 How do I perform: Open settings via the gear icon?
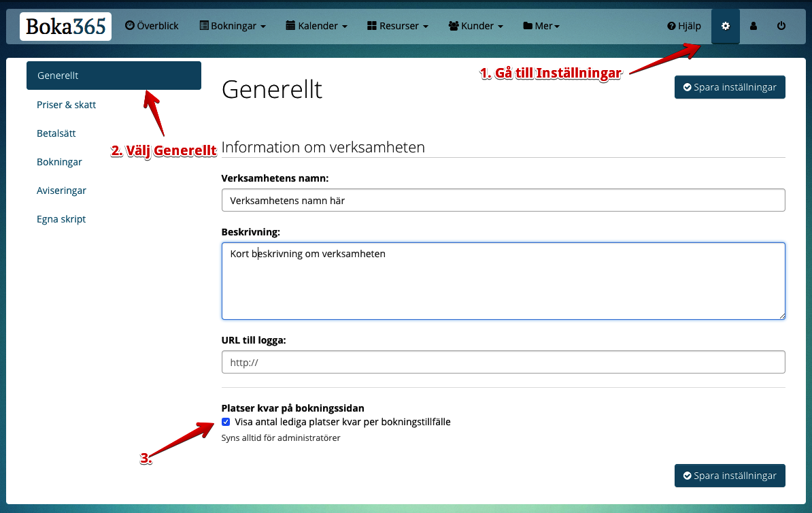click(725, 26)
